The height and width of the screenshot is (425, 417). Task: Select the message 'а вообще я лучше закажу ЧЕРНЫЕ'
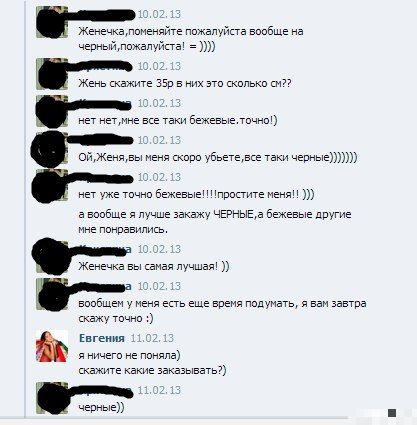tap(215, 222)
